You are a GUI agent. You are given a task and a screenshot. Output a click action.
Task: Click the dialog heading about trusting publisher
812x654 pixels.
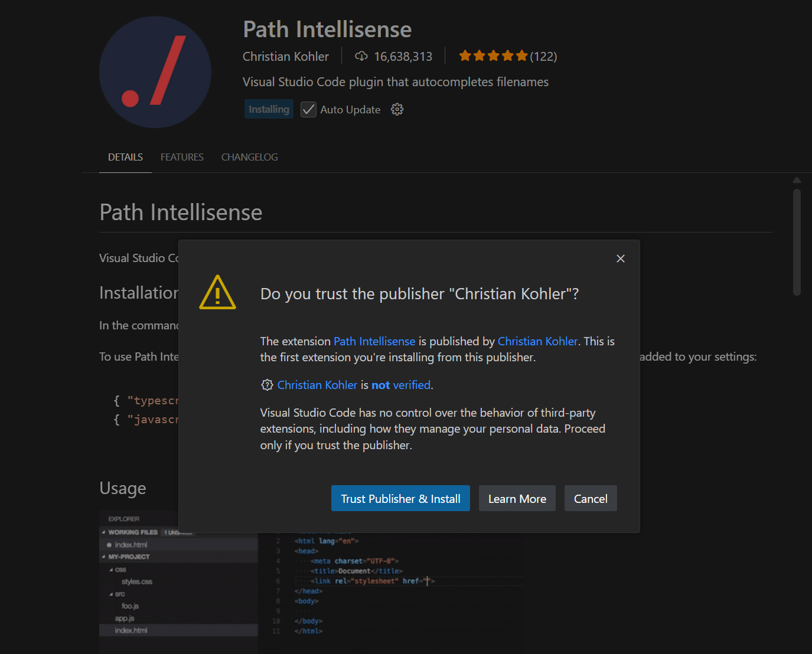pos(420,294)
